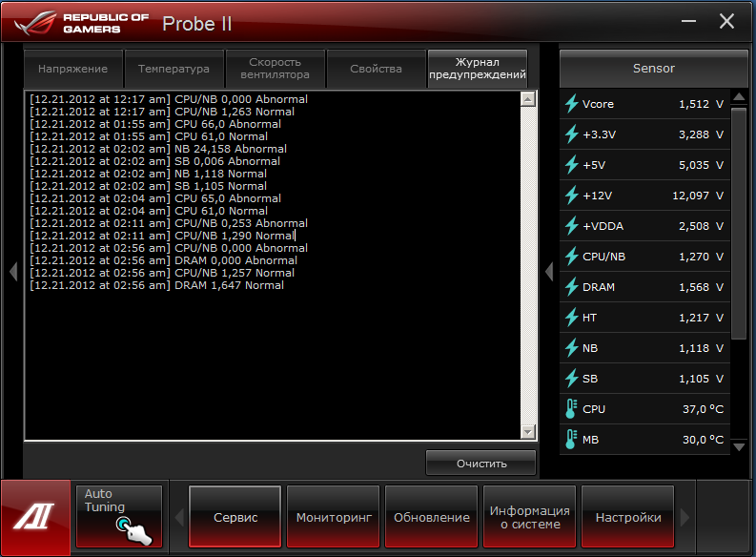Click the +12V lightning bolt icon
Viewport: 756px width, 557px height.
(572, 196)
